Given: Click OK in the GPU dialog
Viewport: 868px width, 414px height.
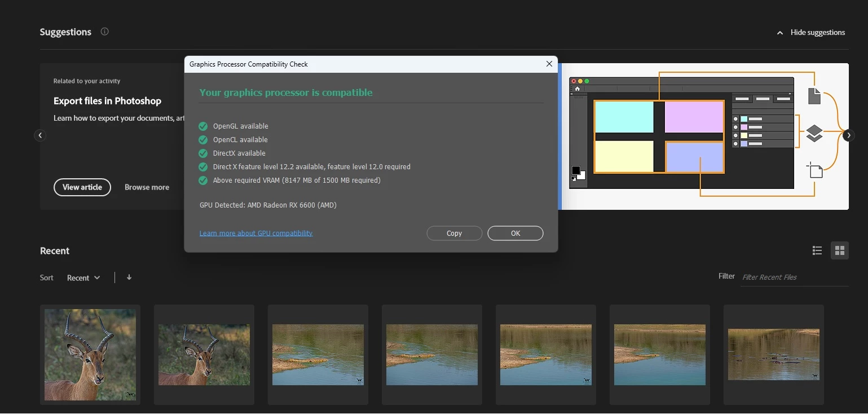Looking at the screenshot, I should (x=515, y=233).
